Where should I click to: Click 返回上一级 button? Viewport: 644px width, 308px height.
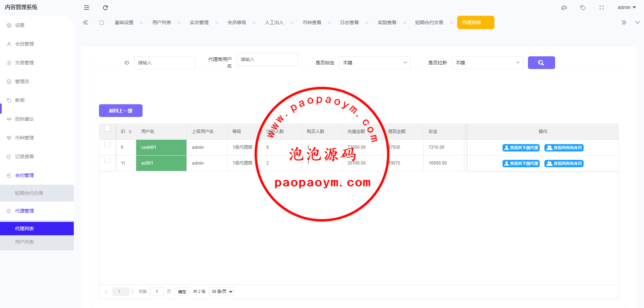click(121, 111)
